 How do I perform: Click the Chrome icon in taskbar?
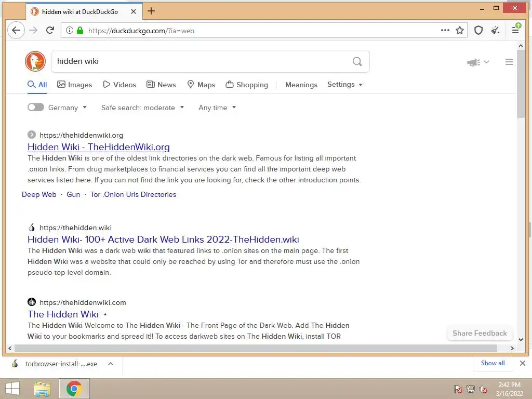coord(74,389)
